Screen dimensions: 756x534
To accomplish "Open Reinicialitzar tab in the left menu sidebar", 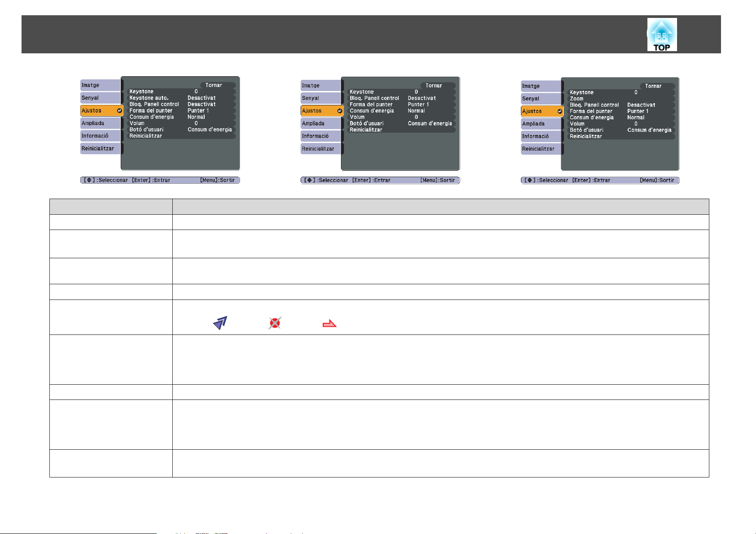I will coord(101,148).
